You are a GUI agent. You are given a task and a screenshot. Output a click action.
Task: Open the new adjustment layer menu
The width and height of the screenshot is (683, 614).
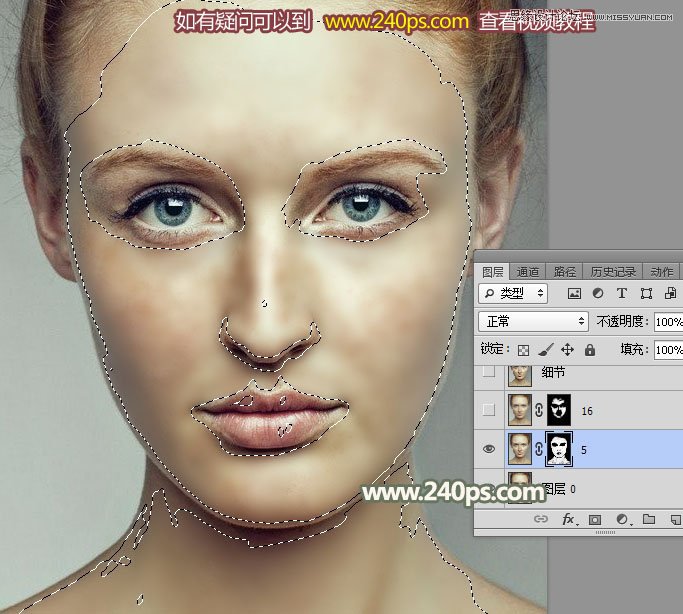coord(621,520)
